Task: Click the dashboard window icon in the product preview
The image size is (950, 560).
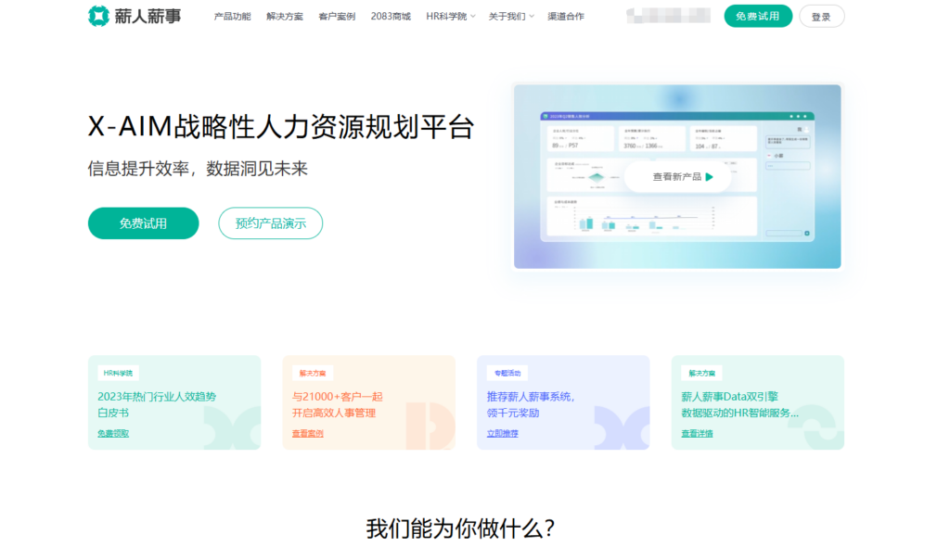Action: click(546, 116)
